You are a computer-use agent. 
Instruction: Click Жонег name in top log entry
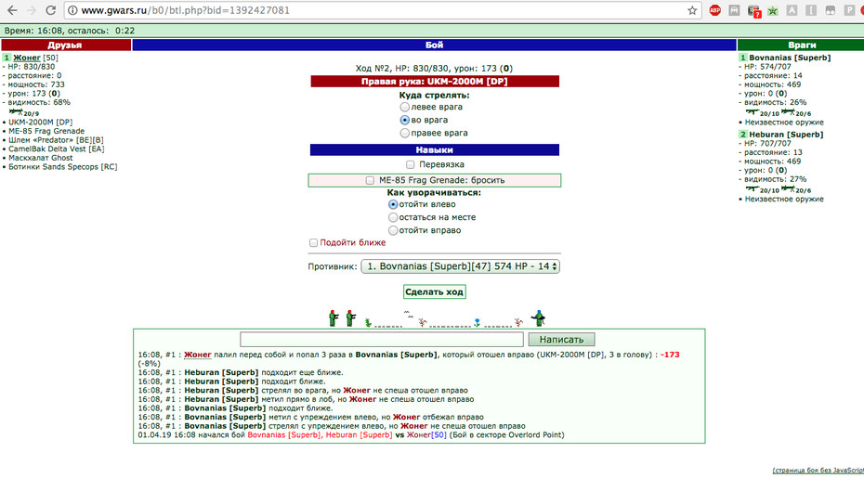click(197, 355)
